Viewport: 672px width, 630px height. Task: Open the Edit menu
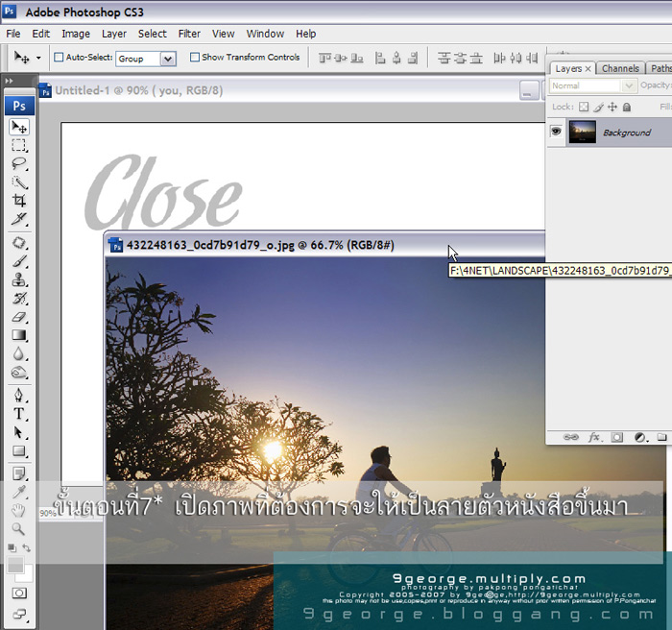coord(41,34)
